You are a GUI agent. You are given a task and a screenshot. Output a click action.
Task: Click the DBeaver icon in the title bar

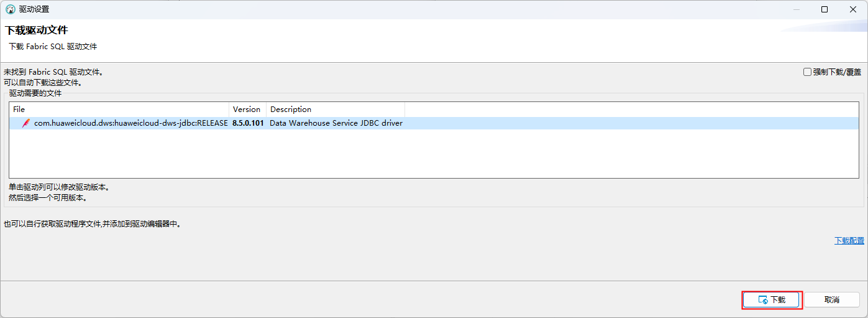10,9
